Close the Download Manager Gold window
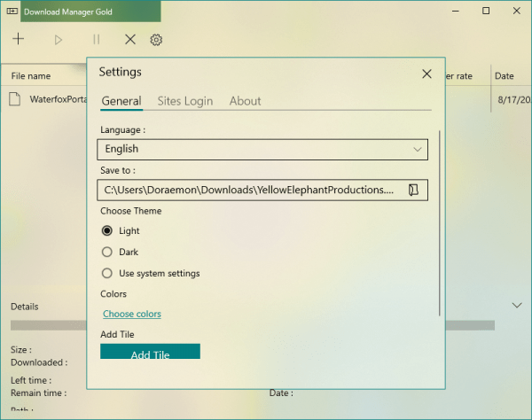Image resolution: width=532 pixels, height=420 pixels. point(516,12)
